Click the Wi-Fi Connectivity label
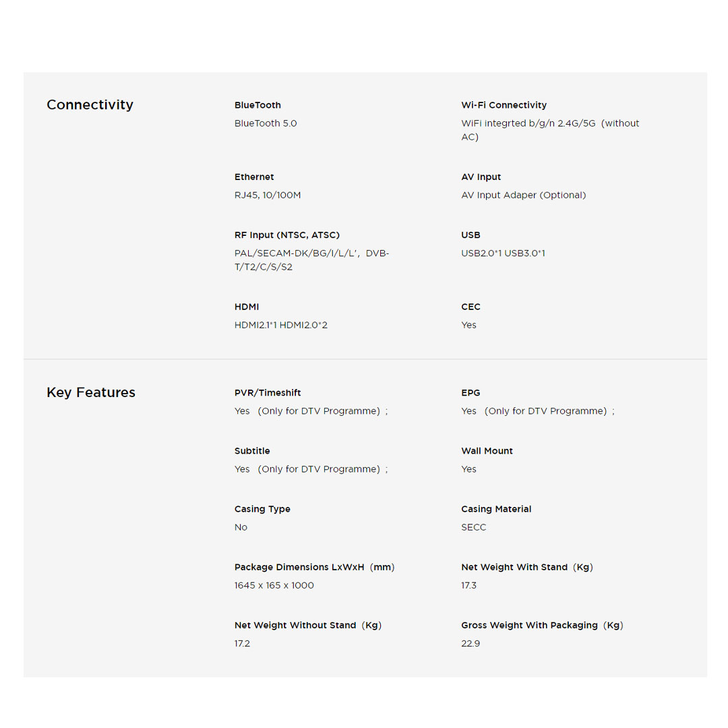This screenshot has height=728, width=728. 504,105
